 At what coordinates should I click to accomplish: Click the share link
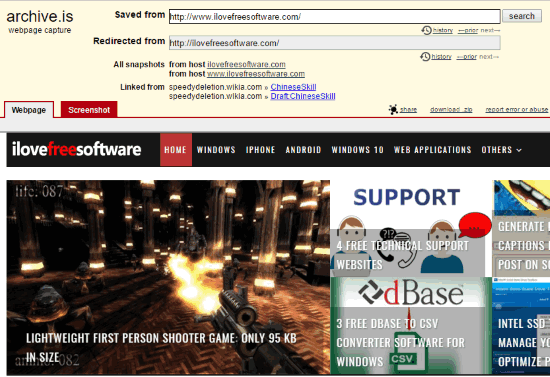pyautogui.click(x=408, y=109)
